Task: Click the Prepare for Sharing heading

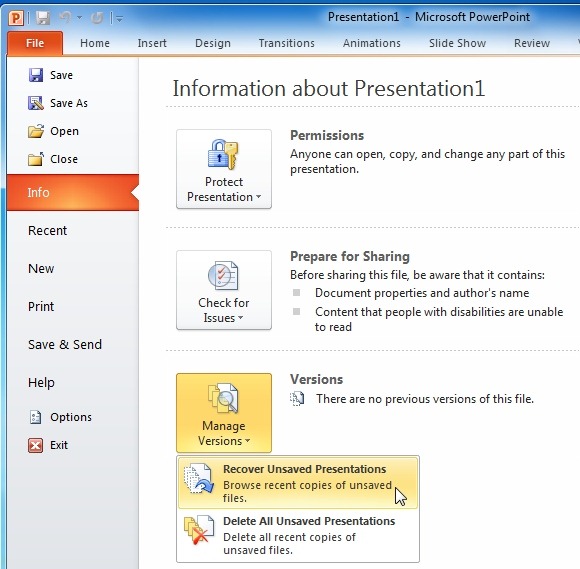Action: click(350, 256)
